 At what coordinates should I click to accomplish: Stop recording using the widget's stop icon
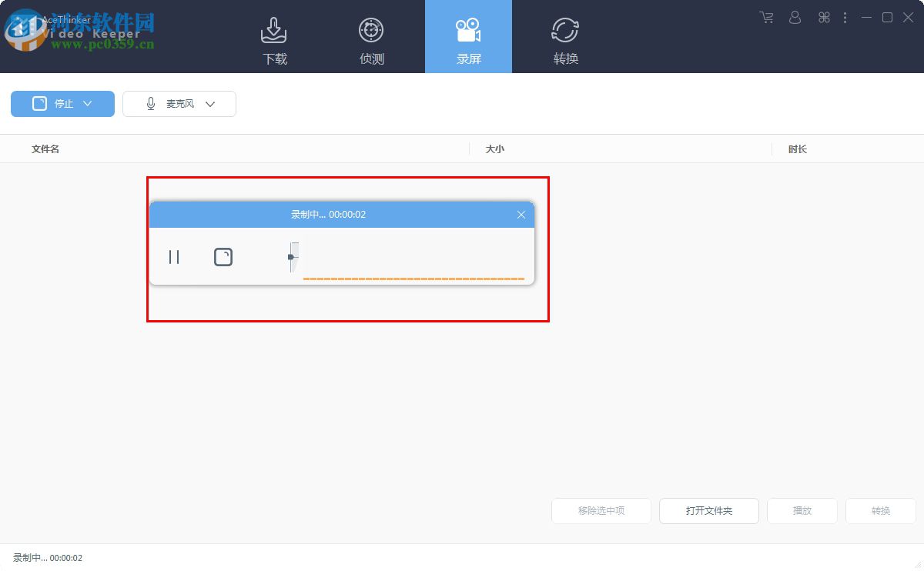pyautogui.click(x=223, y=256)
